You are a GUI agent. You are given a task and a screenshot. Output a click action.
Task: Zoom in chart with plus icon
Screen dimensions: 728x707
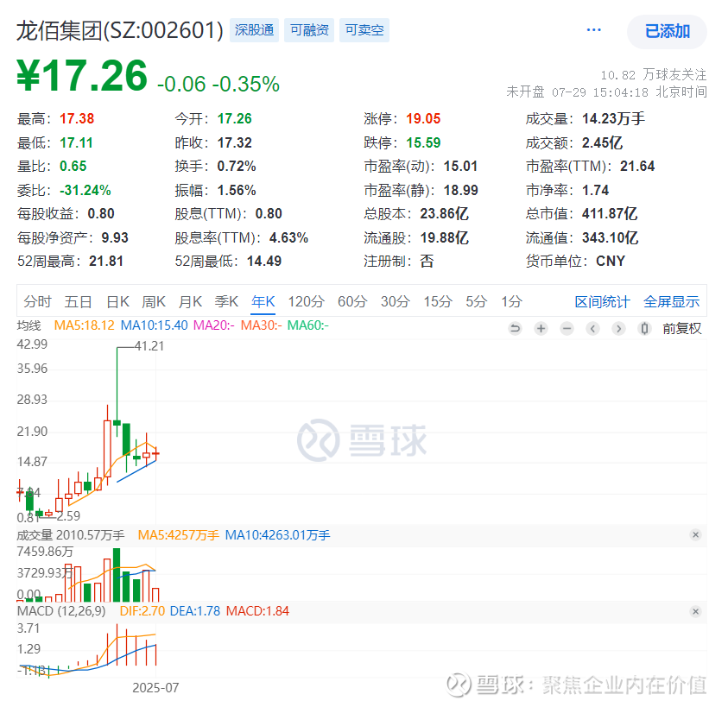point(541,329)
